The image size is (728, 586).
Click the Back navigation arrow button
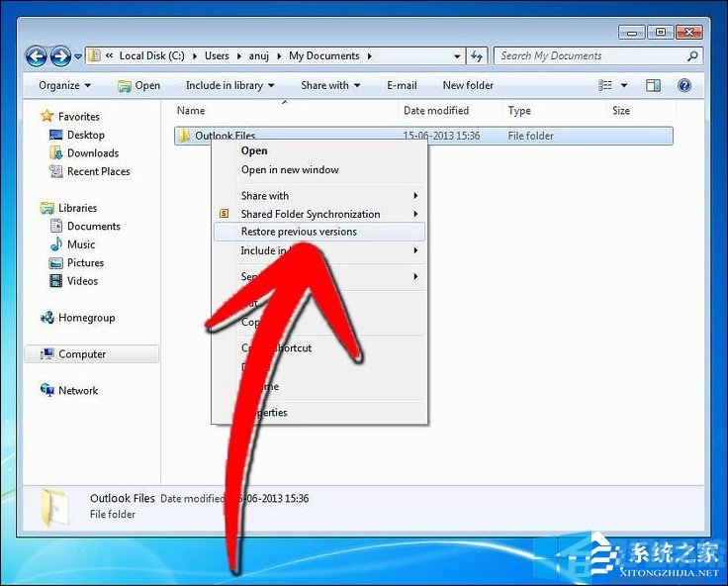click(x=37, y=56)
